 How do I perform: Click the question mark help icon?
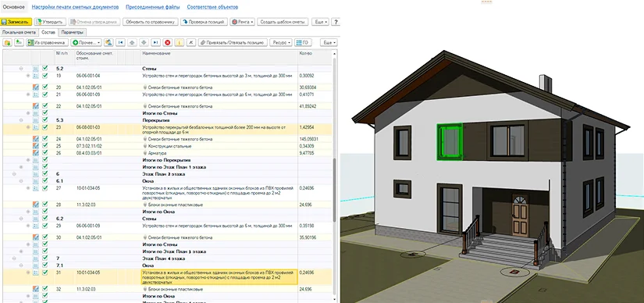[x=336, y=22]
